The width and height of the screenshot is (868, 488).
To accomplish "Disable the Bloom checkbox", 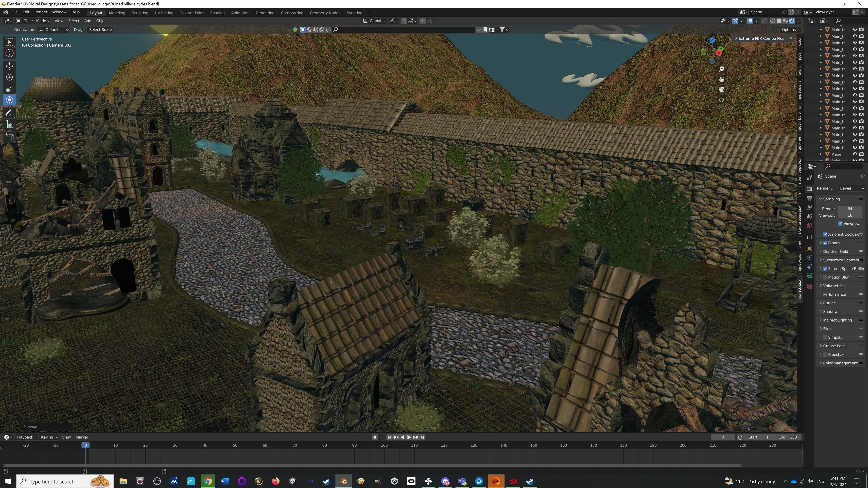I will point(825,243).
